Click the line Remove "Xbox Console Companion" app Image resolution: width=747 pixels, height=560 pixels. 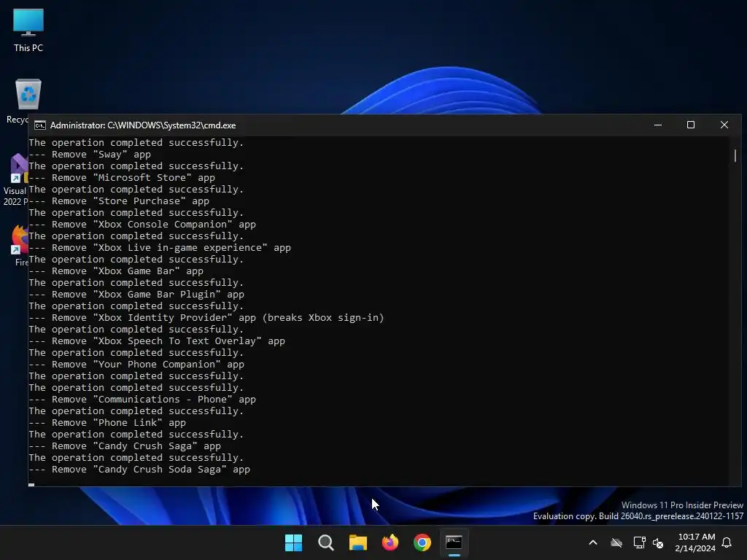tap(142, 225)
